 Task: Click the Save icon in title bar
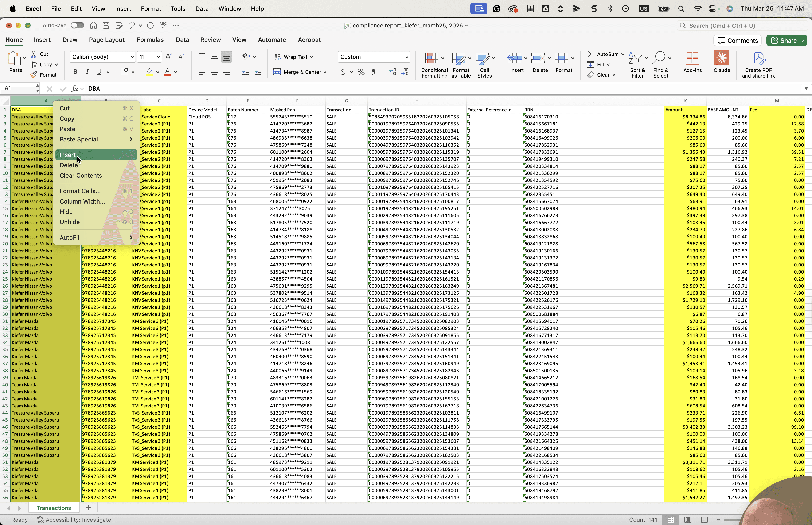(x=106, y=25)
